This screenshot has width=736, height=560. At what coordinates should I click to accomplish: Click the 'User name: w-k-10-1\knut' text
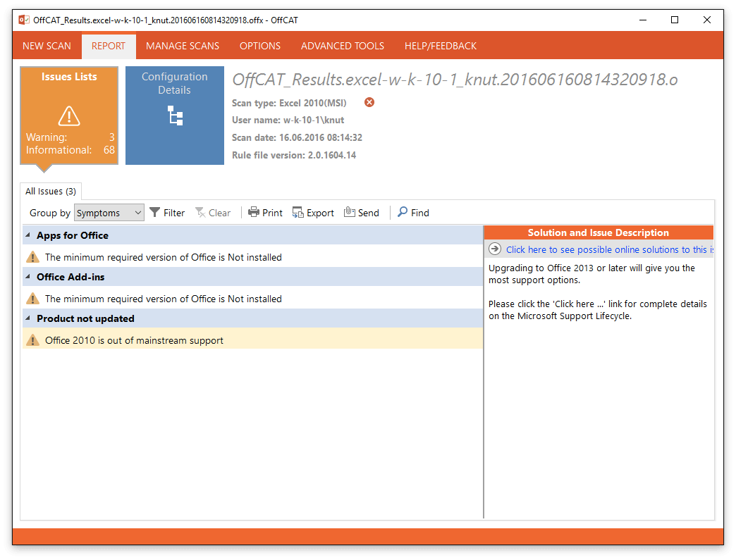click(288, 120)
